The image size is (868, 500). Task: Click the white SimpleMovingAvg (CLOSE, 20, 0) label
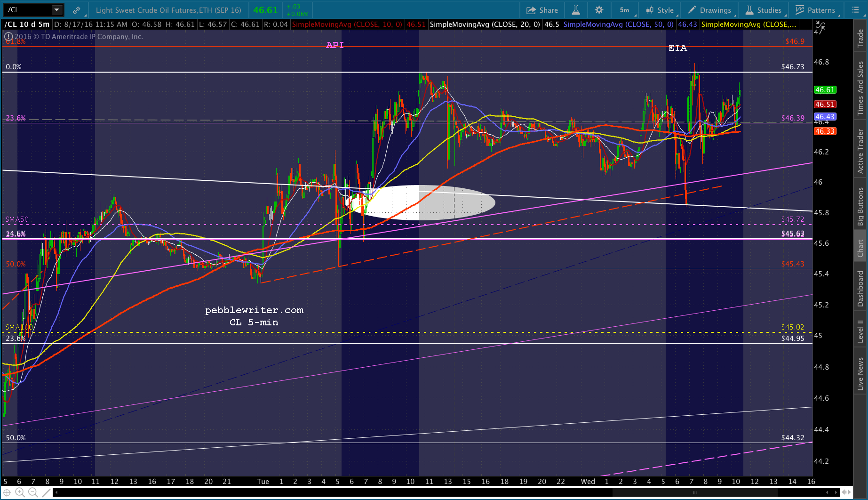click(x=485, y=24)
